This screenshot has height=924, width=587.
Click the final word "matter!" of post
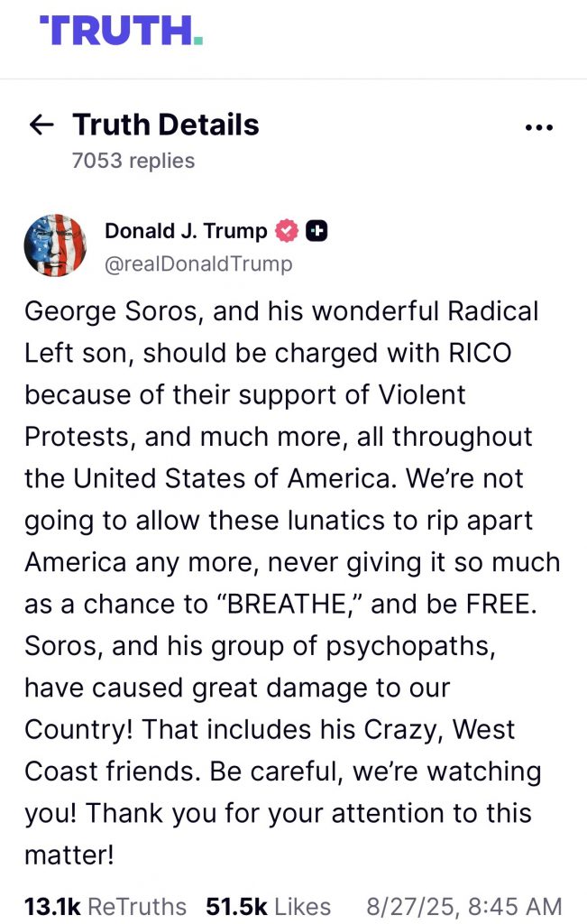pos(69,853)
